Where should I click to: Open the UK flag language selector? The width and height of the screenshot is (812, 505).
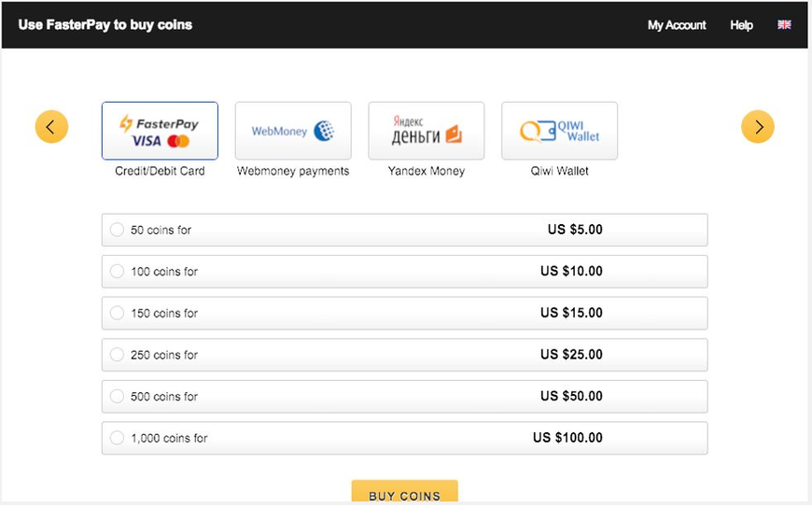click(x=784, y=25)
